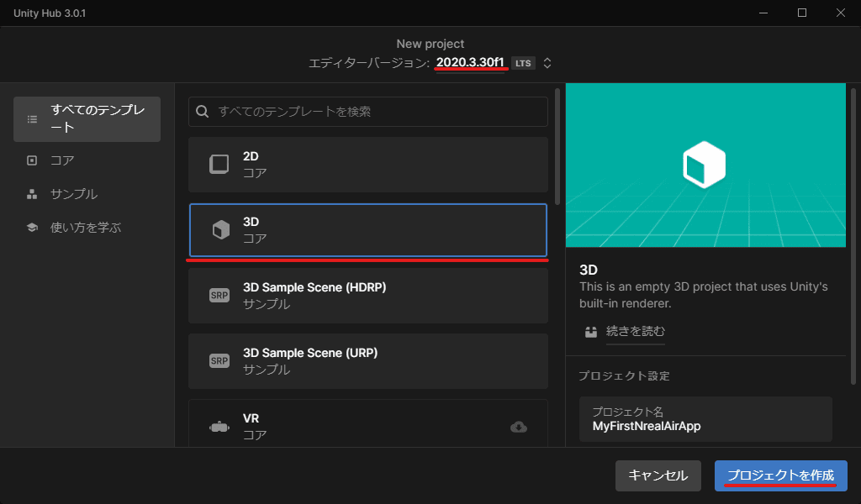Edit project name MyFirstNrealAirApp field
The width and height of the screenshot is (861, 504).
coord(705,419)
